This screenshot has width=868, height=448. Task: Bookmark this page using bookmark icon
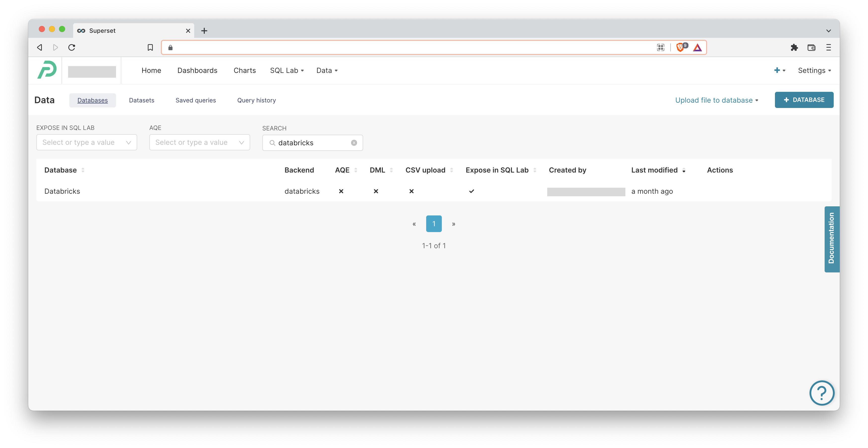[x=150, y=47]
